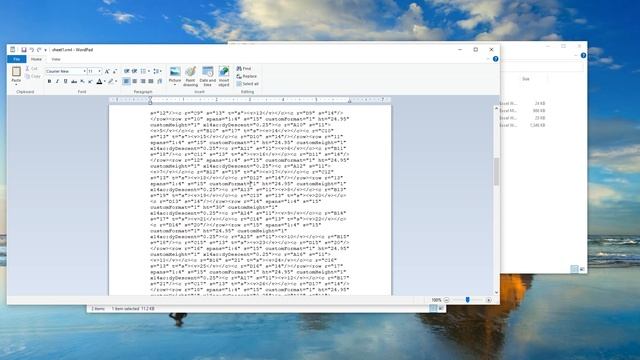640x360 pixels.
Task: Click the Size column header in Explorer
Action: click(526, 79)
